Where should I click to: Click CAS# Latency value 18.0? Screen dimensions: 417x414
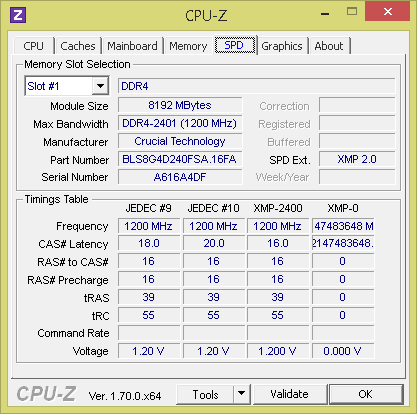pyautogui.click(x=149, y=243)
